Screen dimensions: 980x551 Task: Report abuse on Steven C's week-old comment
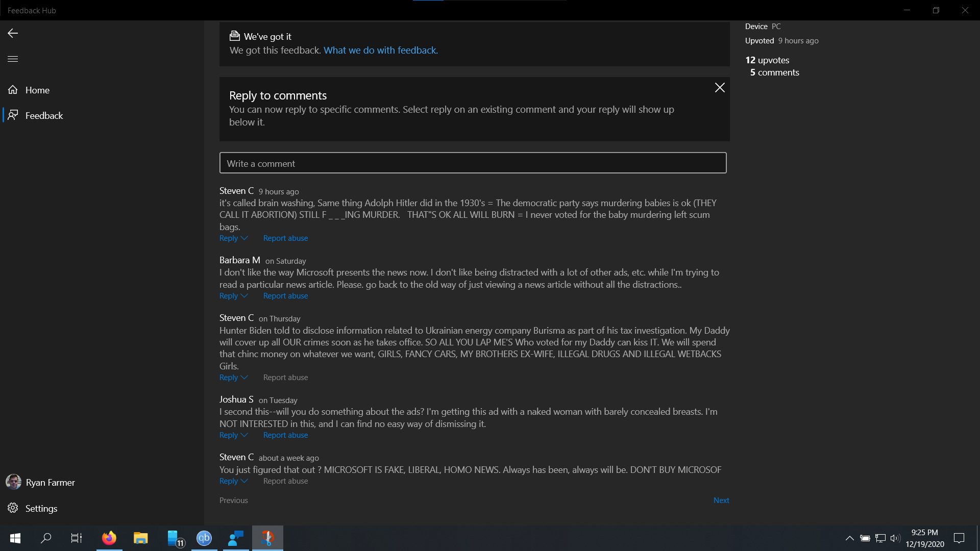[285, 481]
